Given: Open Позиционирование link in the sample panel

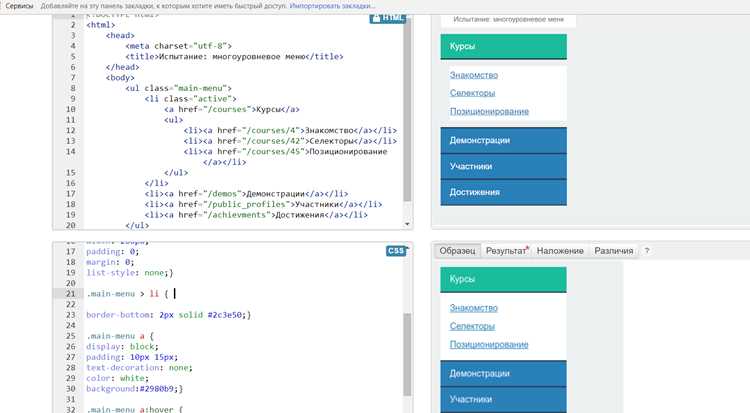Looking at the screenshot, I should click(x=489, y=344).
